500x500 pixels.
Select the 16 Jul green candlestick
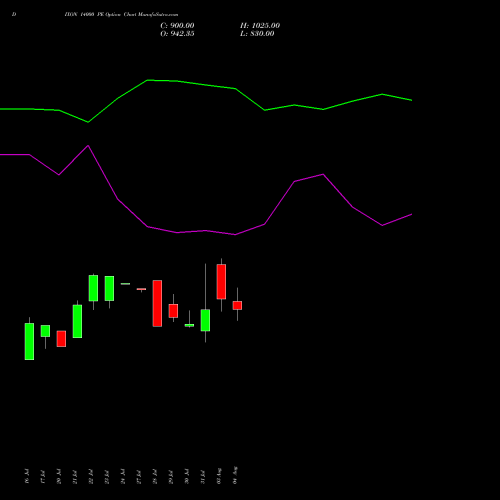[x=29, y=341]
